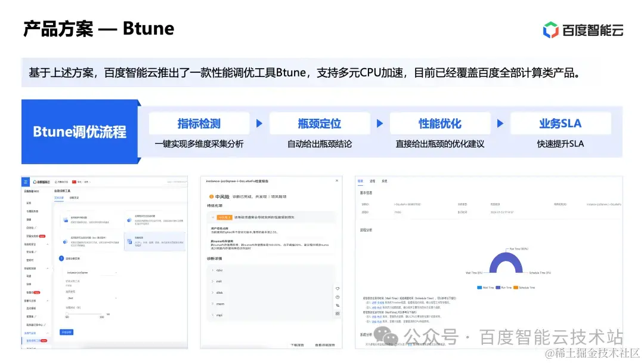Click the orange medium-risk warning icon
The height and width of the screenshot is (363, 644).
[211, 196]
